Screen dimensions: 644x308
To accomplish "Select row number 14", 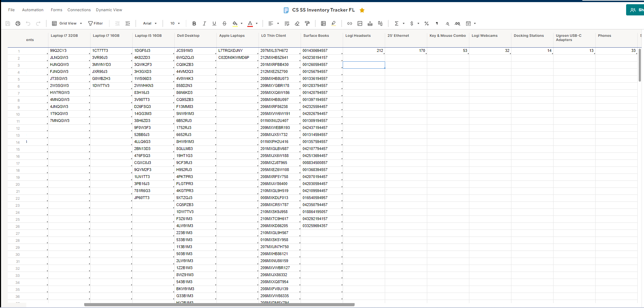I will [18, 142].
